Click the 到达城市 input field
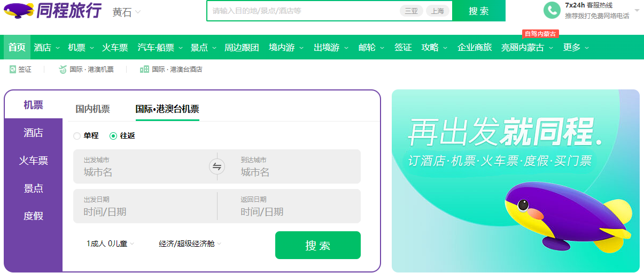 click(293, 166)
